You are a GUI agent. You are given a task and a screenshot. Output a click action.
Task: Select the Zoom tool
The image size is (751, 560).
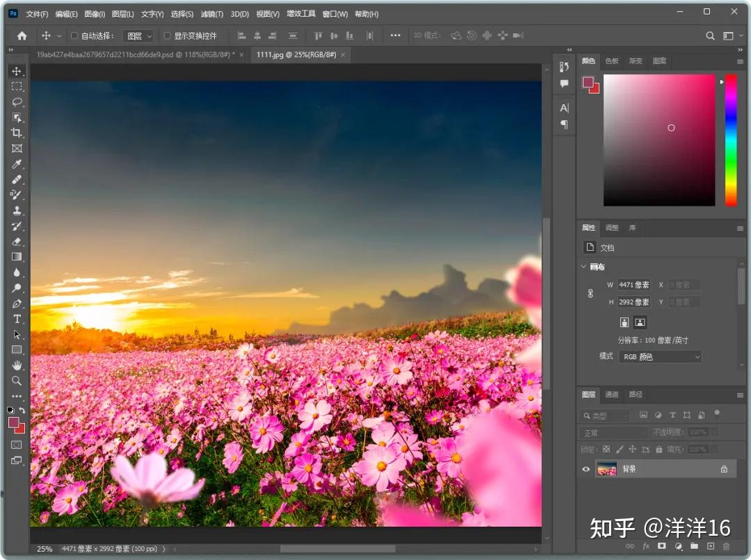tap(17, 381)
